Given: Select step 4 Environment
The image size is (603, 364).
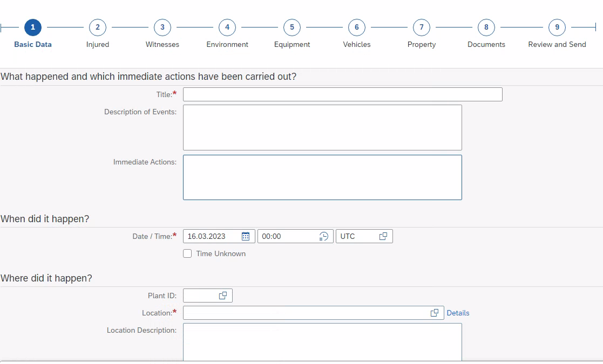Looking at the screenshot, I should click(227, 28).
